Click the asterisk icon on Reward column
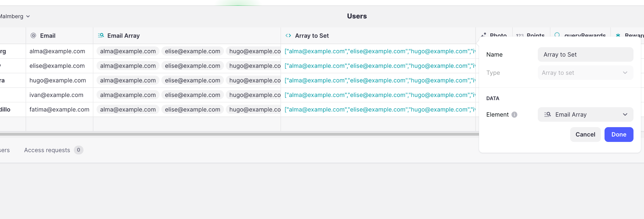This screenshot has width=644, height=219. [x=618, y=35]
